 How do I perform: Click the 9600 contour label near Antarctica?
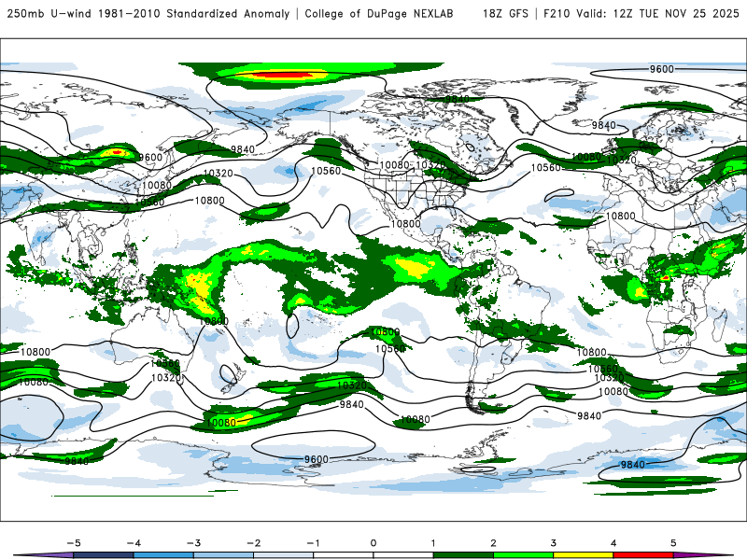pyautogui.click(x=317, y=459)
